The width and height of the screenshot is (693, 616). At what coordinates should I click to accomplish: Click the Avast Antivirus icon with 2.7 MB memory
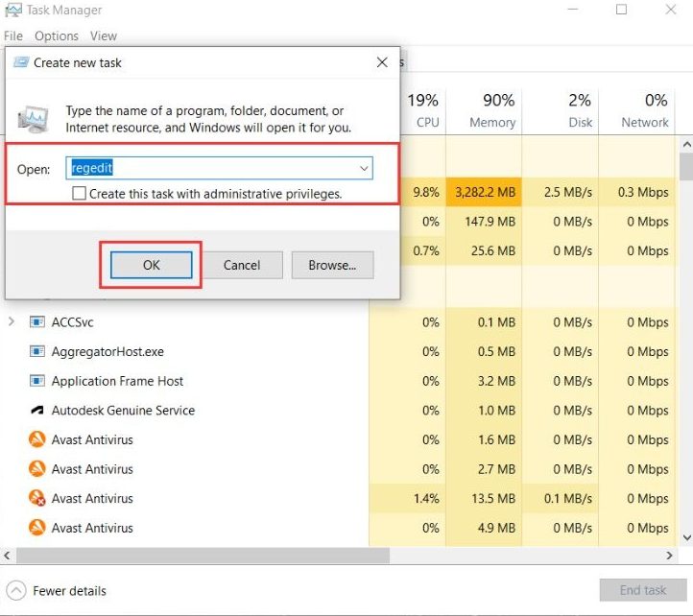click(x=37, y=469)
